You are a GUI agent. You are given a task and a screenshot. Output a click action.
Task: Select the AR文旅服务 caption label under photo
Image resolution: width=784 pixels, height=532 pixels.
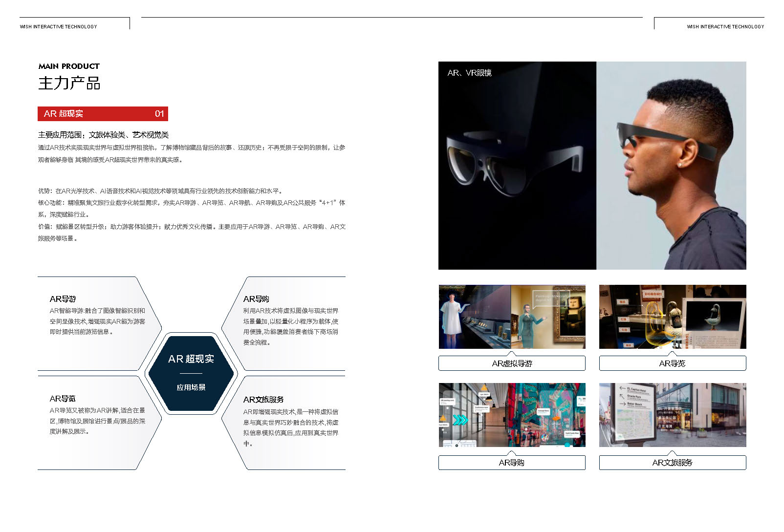pyautogui.click(x=672, y=463)
